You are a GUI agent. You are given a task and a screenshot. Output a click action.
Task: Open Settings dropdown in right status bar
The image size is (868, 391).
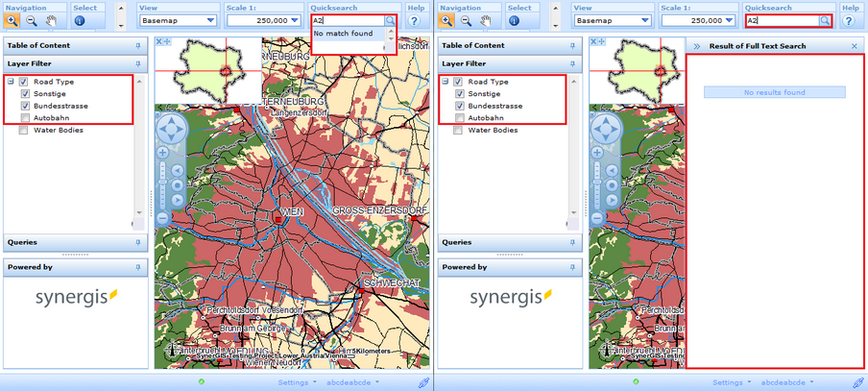[732, 382]
